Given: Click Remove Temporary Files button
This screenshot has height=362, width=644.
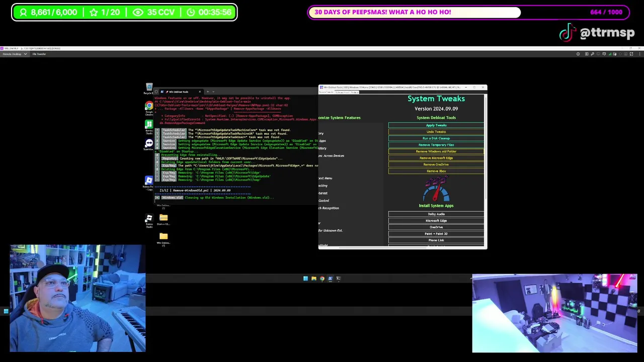Looking at the screenshot, I should (436, 145).
